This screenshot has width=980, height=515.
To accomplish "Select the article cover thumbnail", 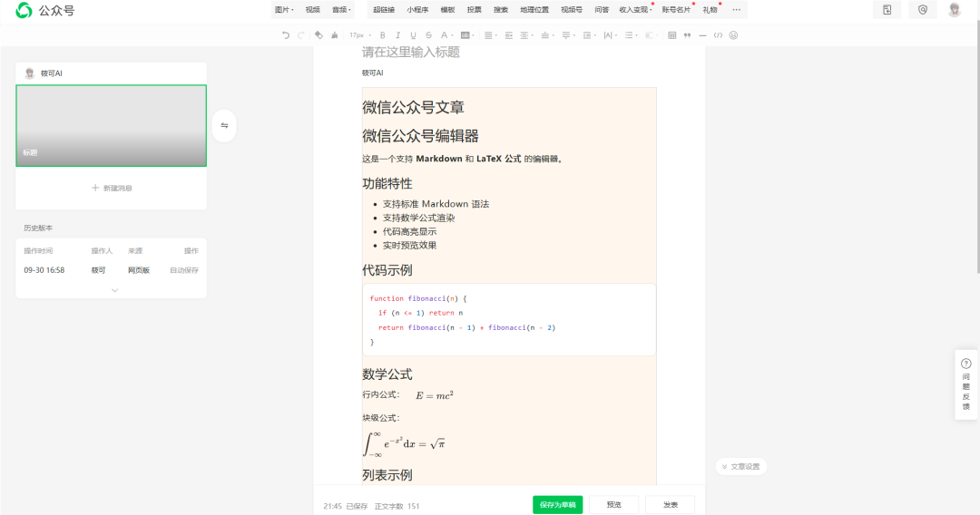I will pyautogui.click(x=112, y=125).
